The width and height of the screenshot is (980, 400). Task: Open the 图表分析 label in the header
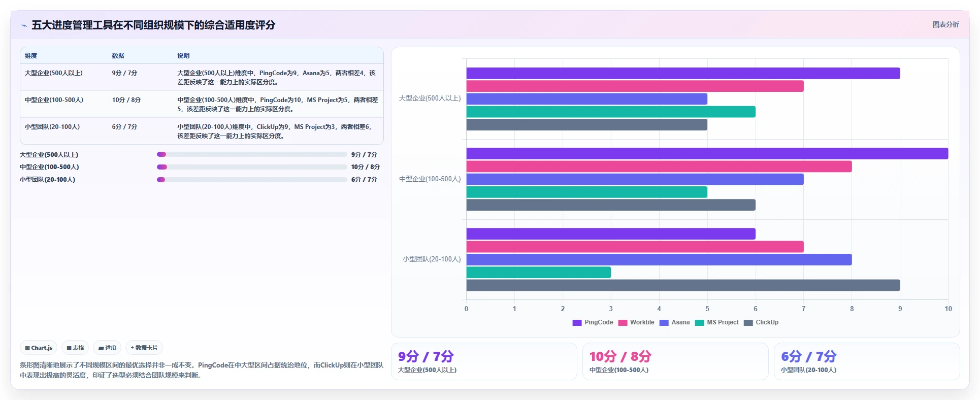coord(945,24)
